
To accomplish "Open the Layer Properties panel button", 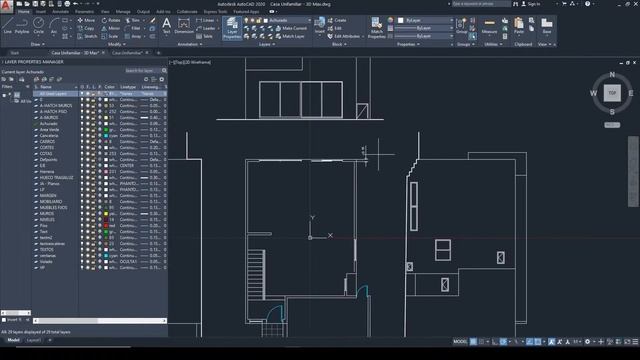I will click(232, 28).
